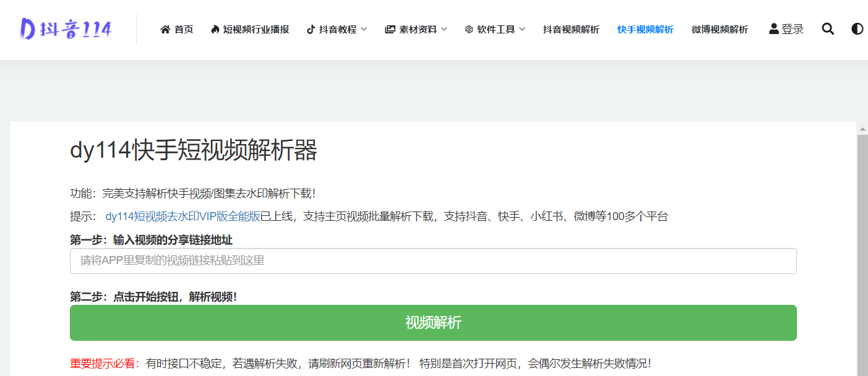Open the 素材资料 menu item
The image size is (868, 376).
(411, 29)
